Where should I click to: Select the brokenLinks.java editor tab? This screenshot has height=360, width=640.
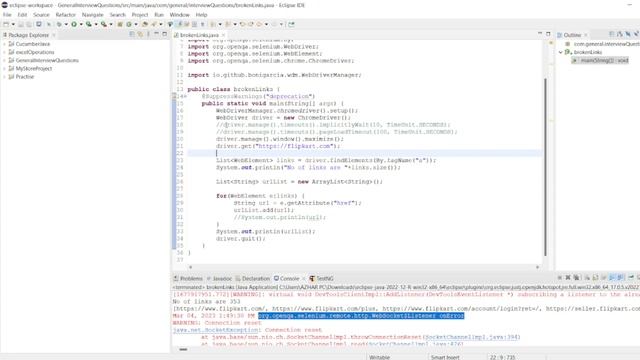[199, 35]
